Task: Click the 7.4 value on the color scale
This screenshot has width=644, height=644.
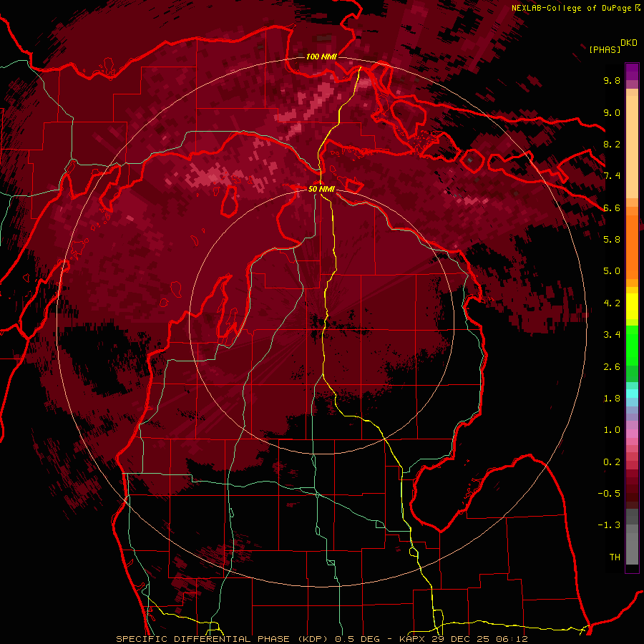Action: pyautogui.click(x=612, y=176)
